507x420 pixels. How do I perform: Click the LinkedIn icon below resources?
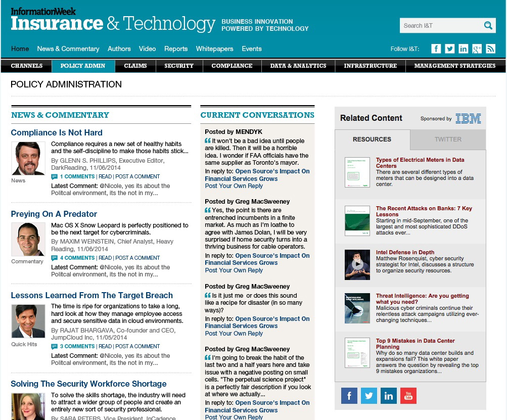(388, 396)
